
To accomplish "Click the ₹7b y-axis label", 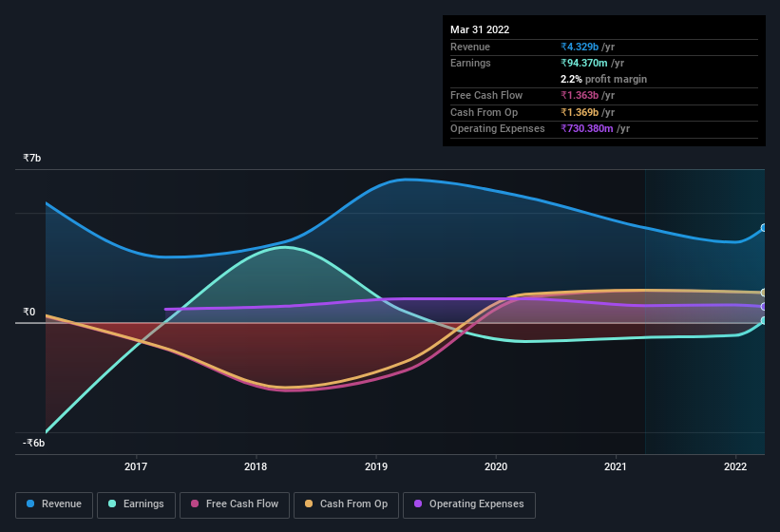I will point(32,158).
